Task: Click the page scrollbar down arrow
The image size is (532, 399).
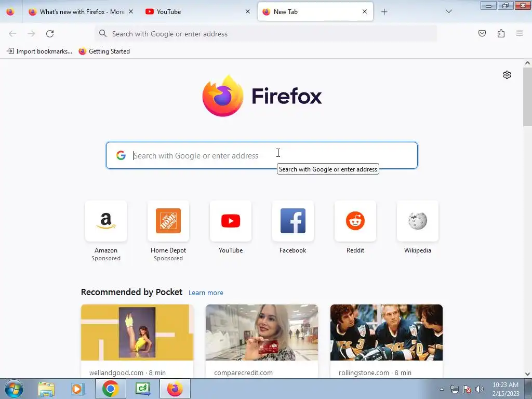Action: click(527, 374)
